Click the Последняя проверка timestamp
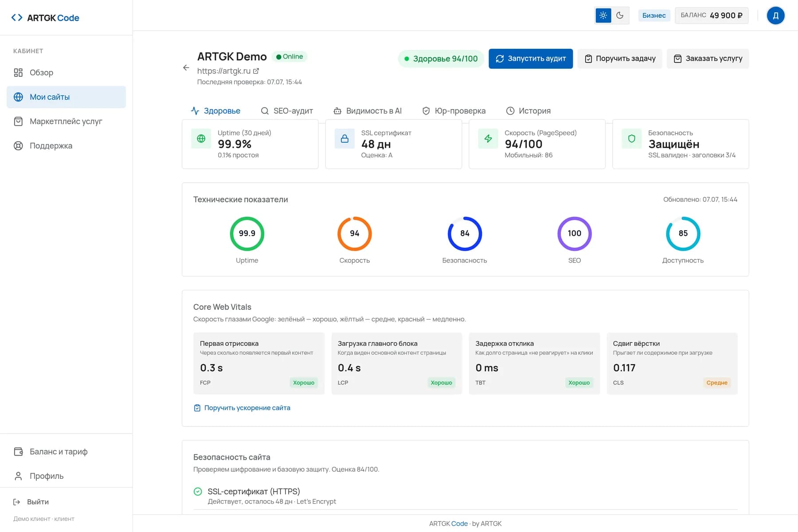798x532 pixels. tap(250, 82)
